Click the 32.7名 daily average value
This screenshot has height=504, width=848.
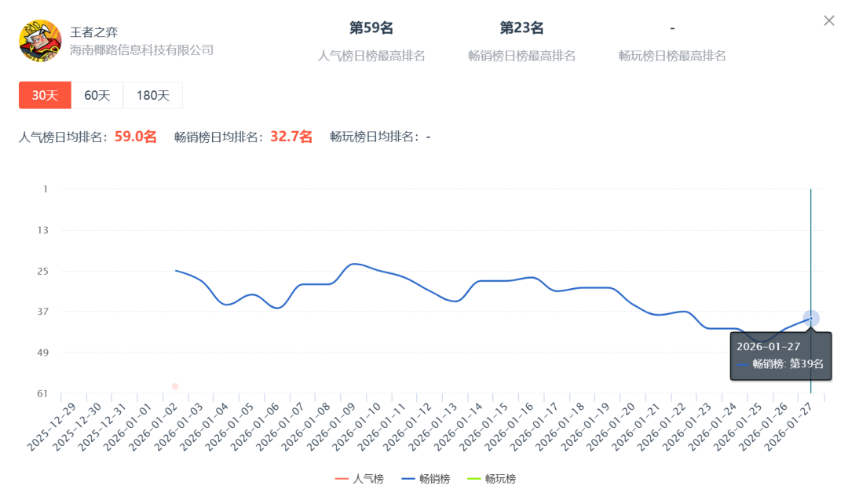coord(291,137)
